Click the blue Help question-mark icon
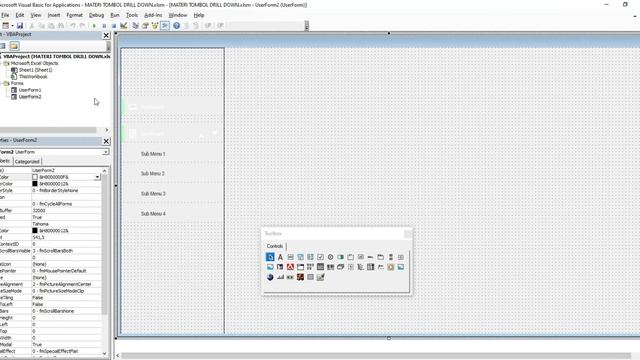 click(x=176, y=26)
